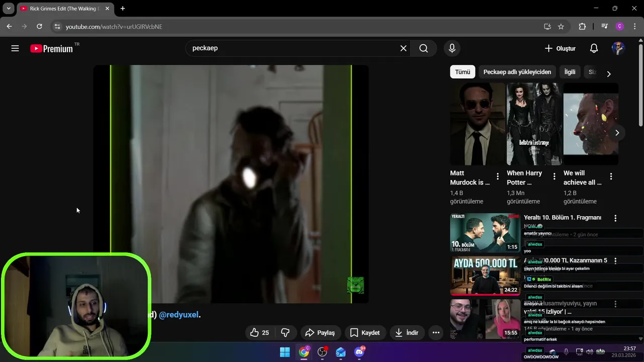The width and height of the screenshot is (644, 362).
Task: Run search with the magnifier button
Action: point(424,48)
